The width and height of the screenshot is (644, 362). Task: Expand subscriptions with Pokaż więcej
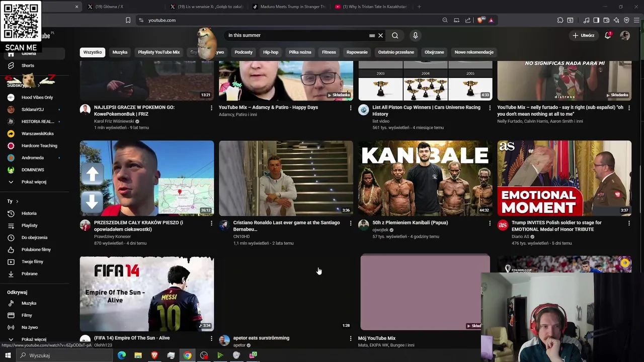(34, 182)
